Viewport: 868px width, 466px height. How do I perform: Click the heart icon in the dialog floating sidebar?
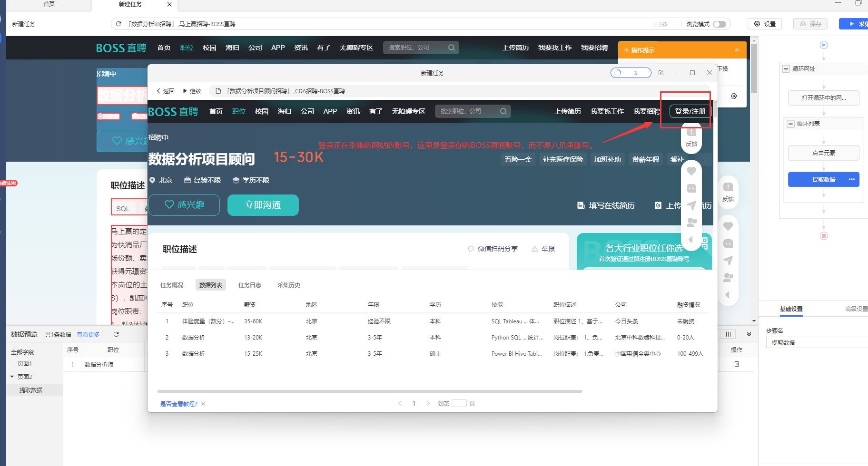click(x=691, y=171)
